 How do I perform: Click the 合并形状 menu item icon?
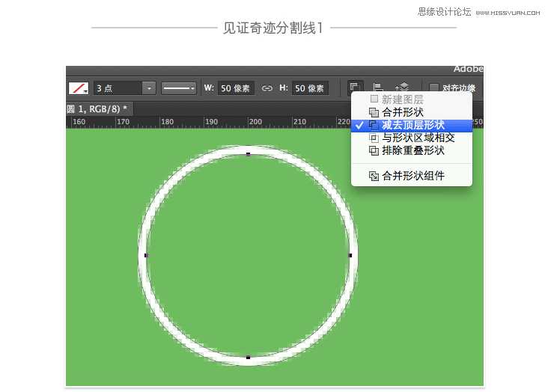point(374,112)
